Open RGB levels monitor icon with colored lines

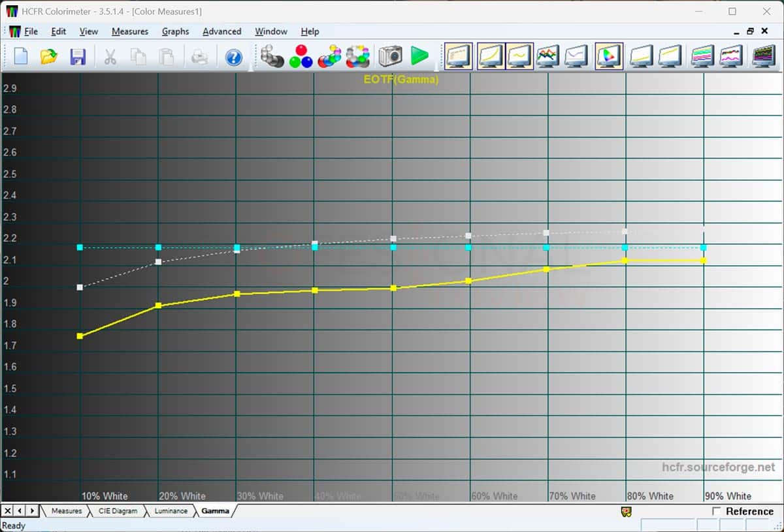click(547, 56)
